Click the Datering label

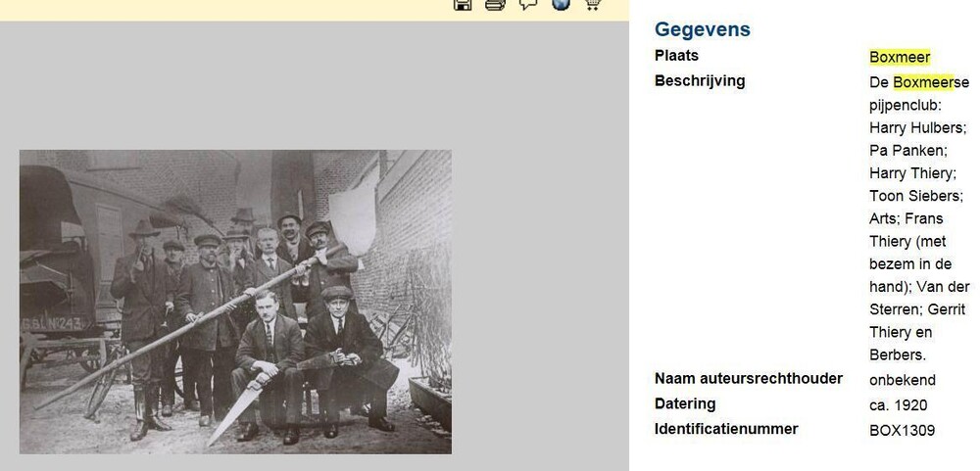click(685, 404)
